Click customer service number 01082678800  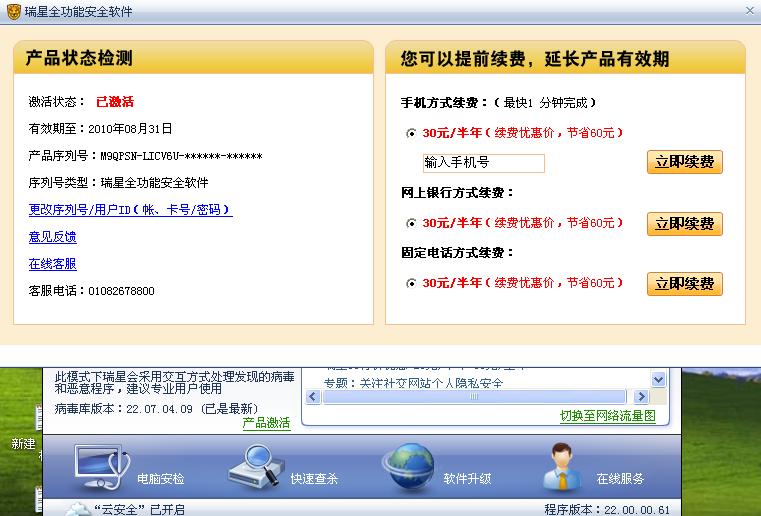121,291
